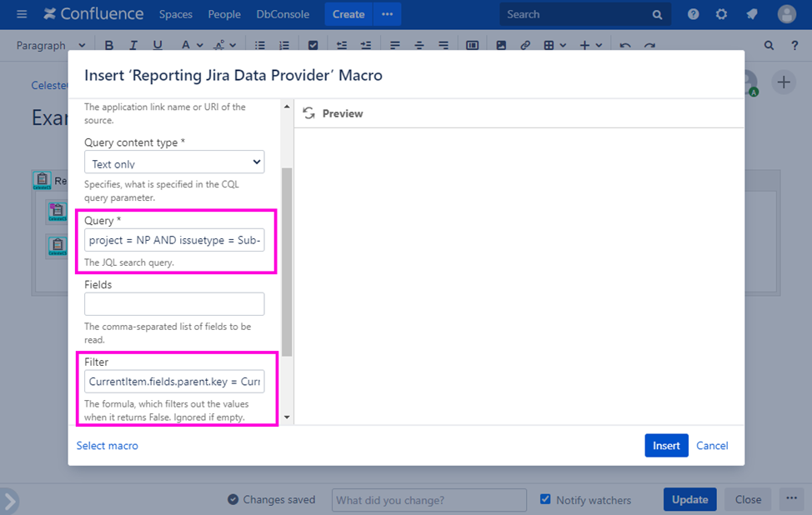Open the People menu

tap(224, 14)
